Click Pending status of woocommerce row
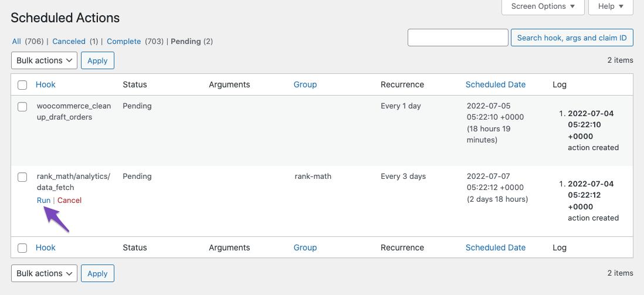Viewport: 644px width, 295px height. [x=137, y=106]
